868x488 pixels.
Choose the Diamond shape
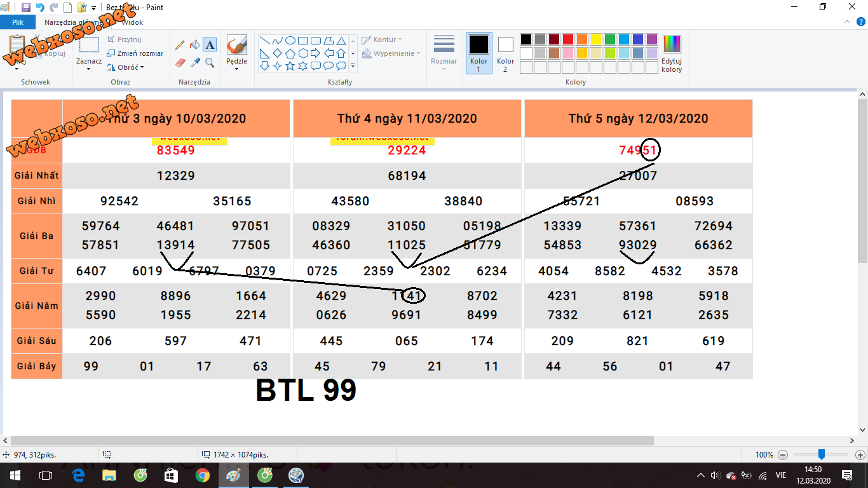[x=277, y=53]
